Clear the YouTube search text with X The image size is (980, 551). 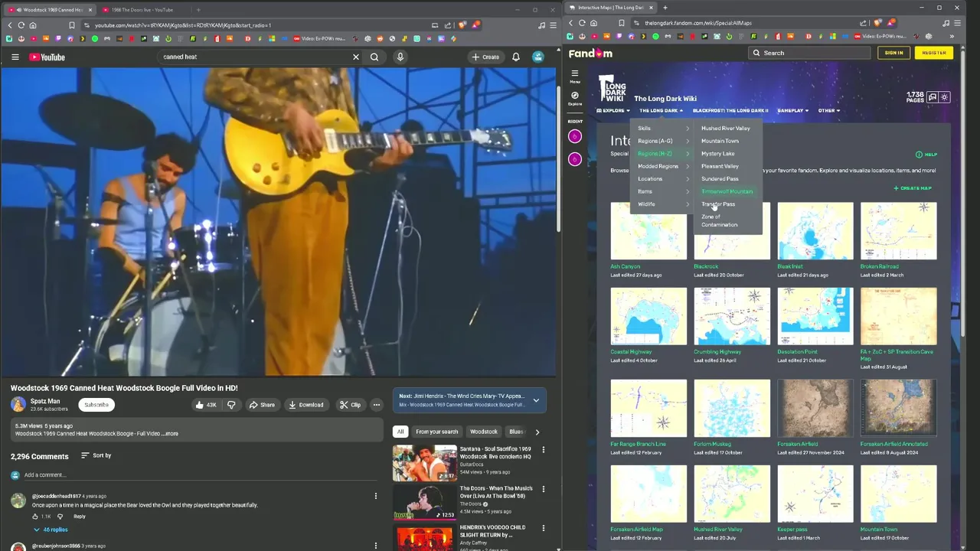pyautogui.click(x=355, y=57)
